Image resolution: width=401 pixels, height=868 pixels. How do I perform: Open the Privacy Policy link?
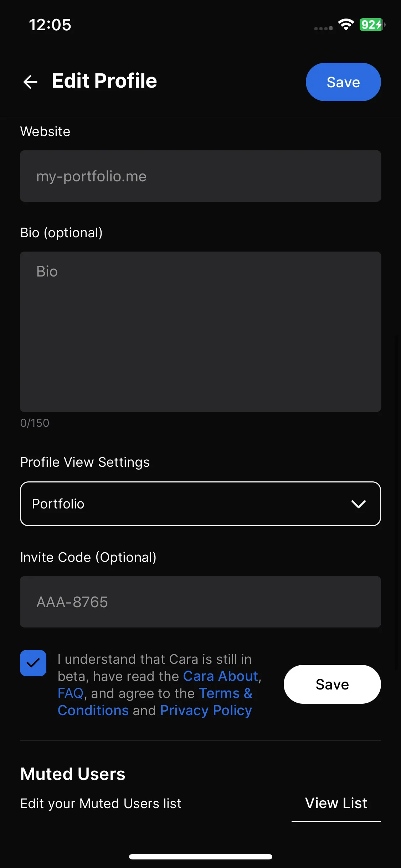point(206,710)
